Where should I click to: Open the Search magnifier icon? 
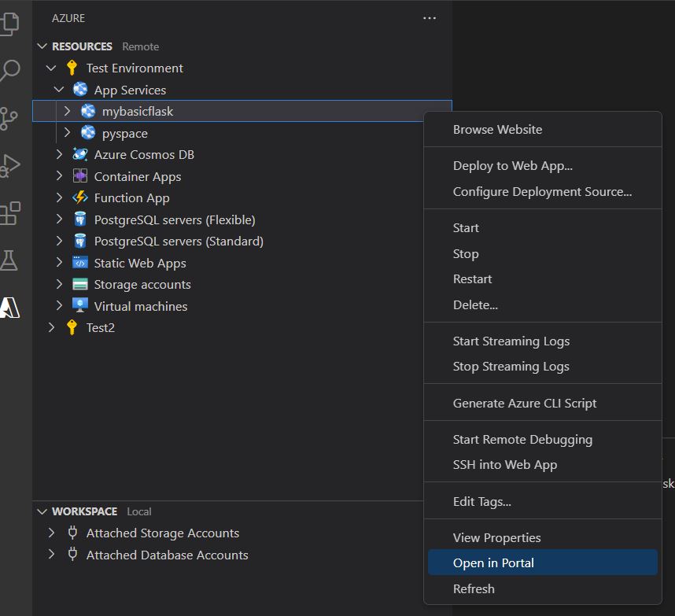pyautogui.click(x=9, y=71)
